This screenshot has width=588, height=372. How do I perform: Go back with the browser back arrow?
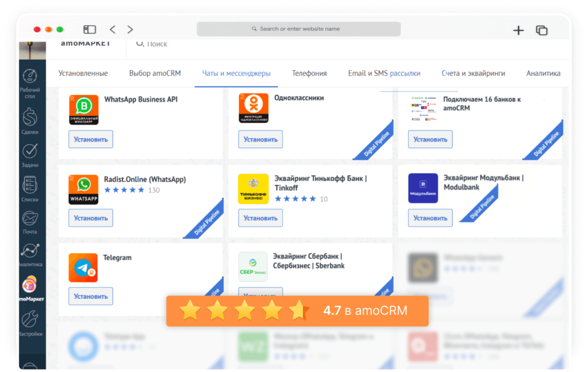pos(112,29)
